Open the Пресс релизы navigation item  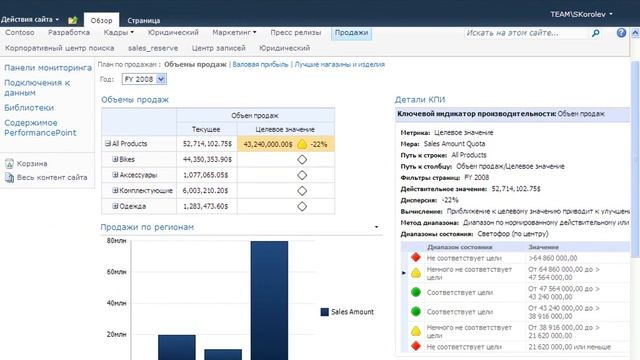pyautogui.click(x=296, y=32)
